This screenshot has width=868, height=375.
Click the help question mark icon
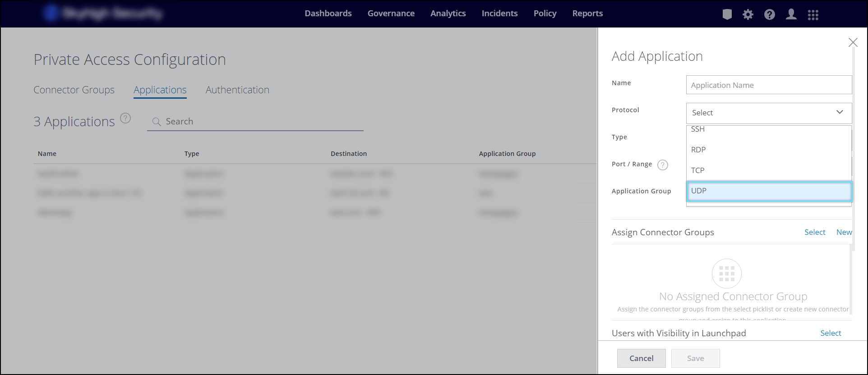(770, 14)
